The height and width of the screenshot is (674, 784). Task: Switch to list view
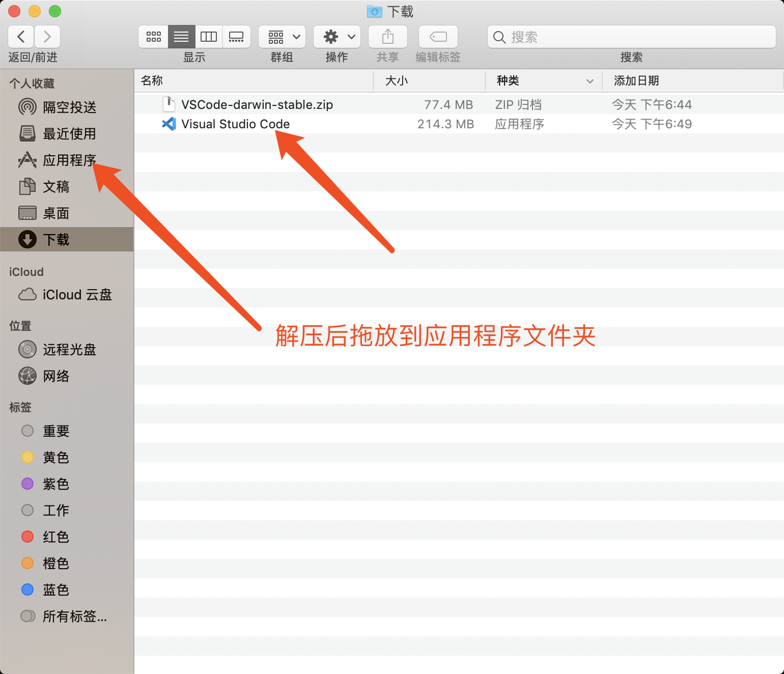(181, 37)
